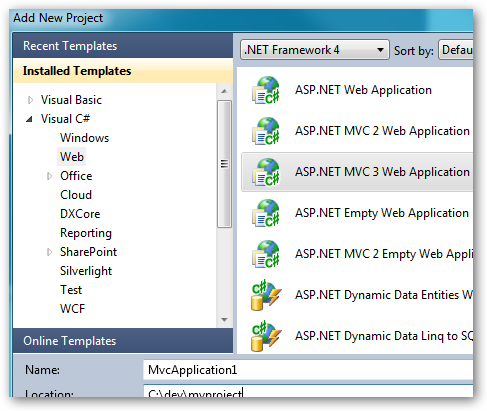Choose ASP.NET MVC 3 Web Application label
487x411 pixels.
(x=382, y=172)
